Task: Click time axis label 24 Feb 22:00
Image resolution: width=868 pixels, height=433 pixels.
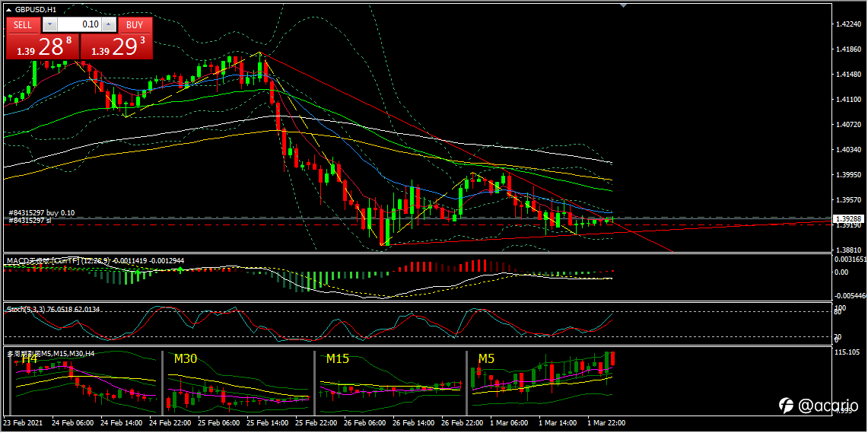Action: pyautogui.click(x=168, y=422)
